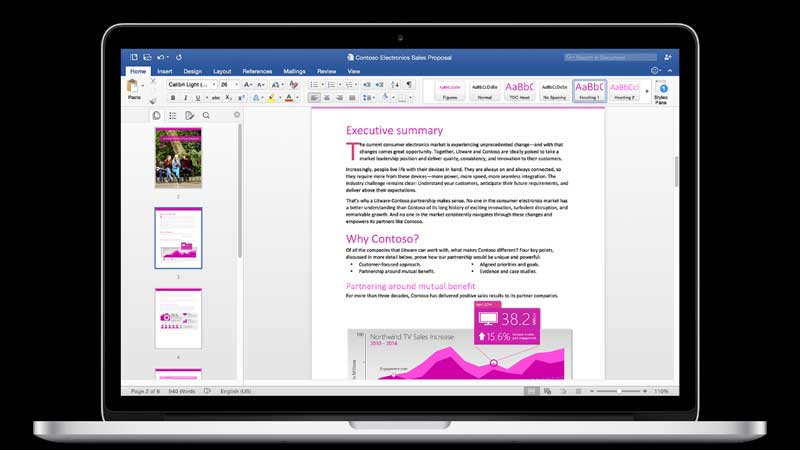Toggle Bold formatting

pos(172,97)
